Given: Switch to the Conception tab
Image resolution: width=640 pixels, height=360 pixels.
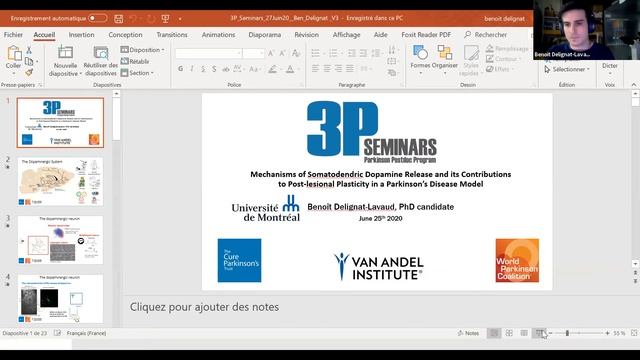Looking at the screenshot, I should tap(125, 35).
